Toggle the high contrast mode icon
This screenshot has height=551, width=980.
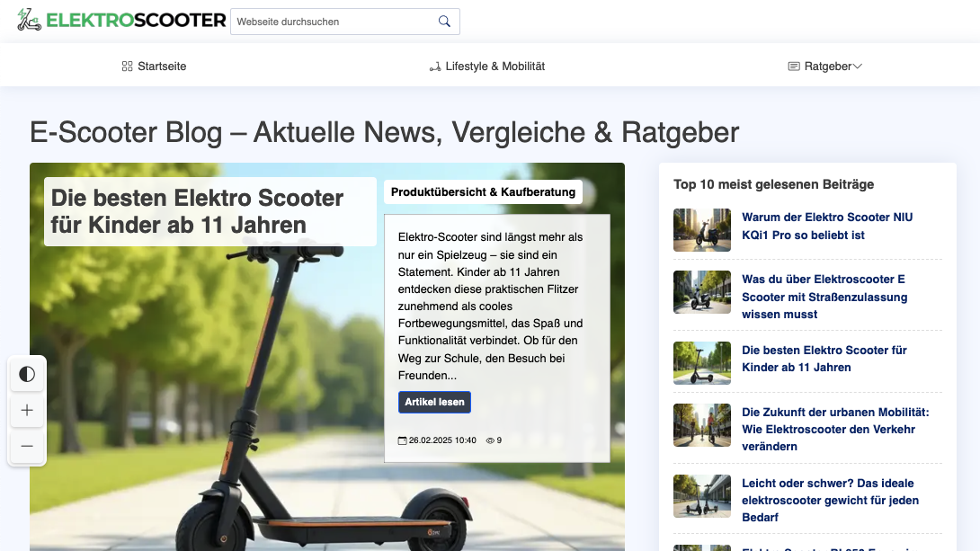27,374
